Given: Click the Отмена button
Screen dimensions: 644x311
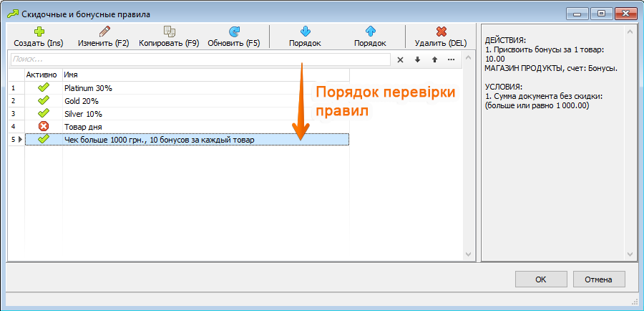Looking at the screenshot, I should coord(599,279).
